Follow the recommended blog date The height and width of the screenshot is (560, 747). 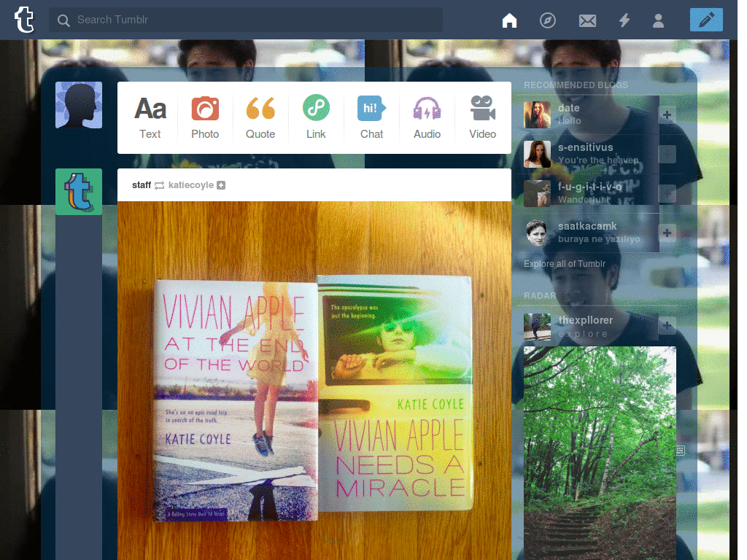pyautogui.click(x=667, y=114)
